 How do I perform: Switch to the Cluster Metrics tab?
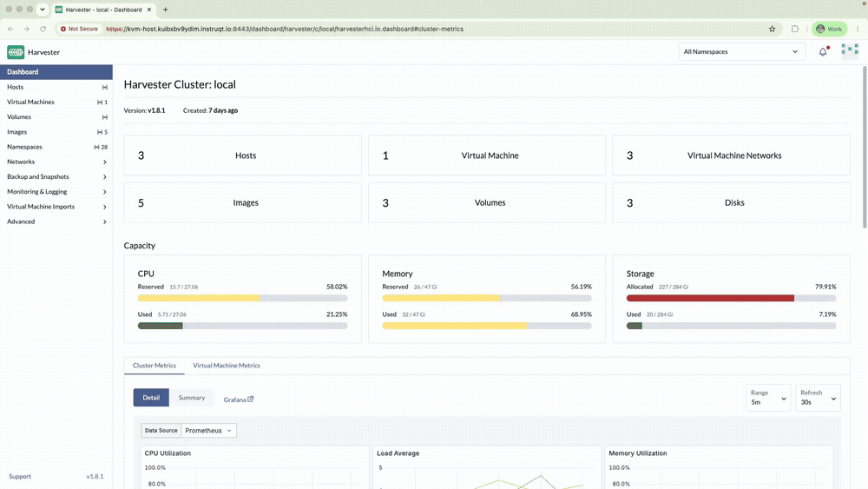[155, 366]
